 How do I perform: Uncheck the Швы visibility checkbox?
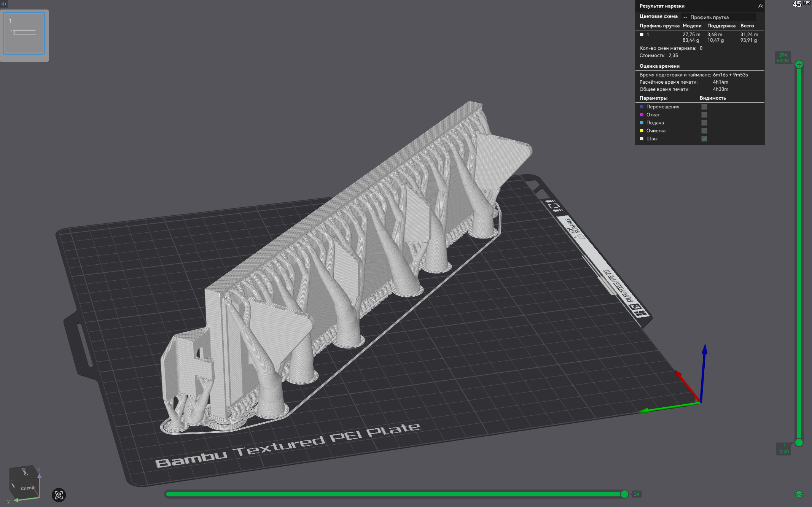pyautogui.click(x=704, y=139)
